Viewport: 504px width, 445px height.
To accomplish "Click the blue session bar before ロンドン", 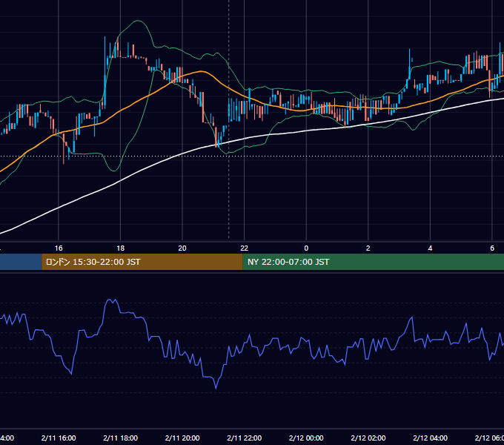I will (x=21, y=262).
